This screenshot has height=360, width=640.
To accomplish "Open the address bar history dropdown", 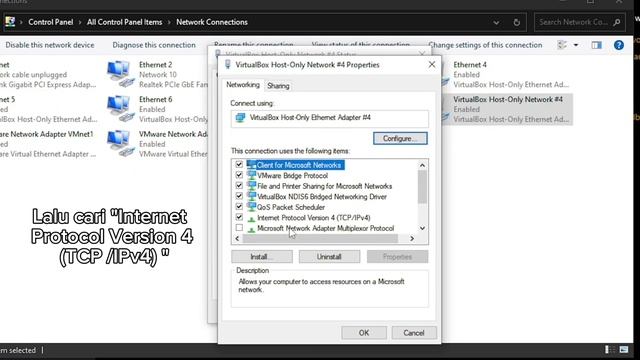I will coord(496,22).
